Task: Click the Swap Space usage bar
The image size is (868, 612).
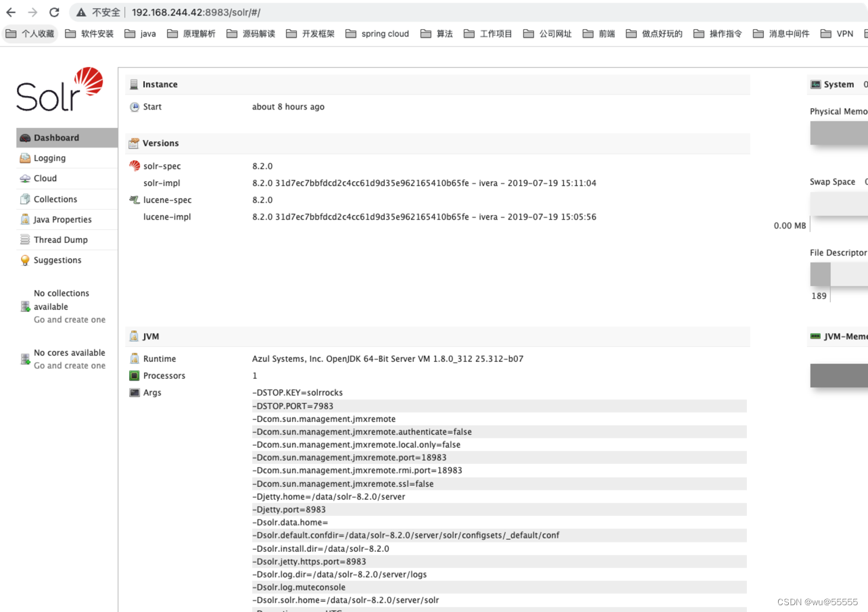Action: coord(839,204)
